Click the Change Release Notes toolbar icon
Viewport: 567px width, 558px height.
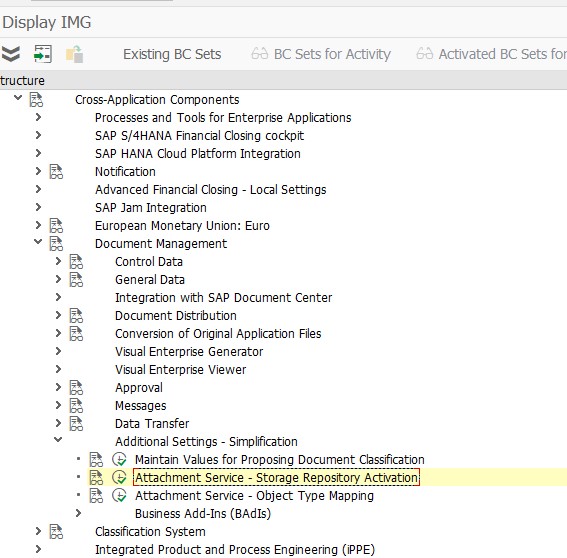point(74,54)
